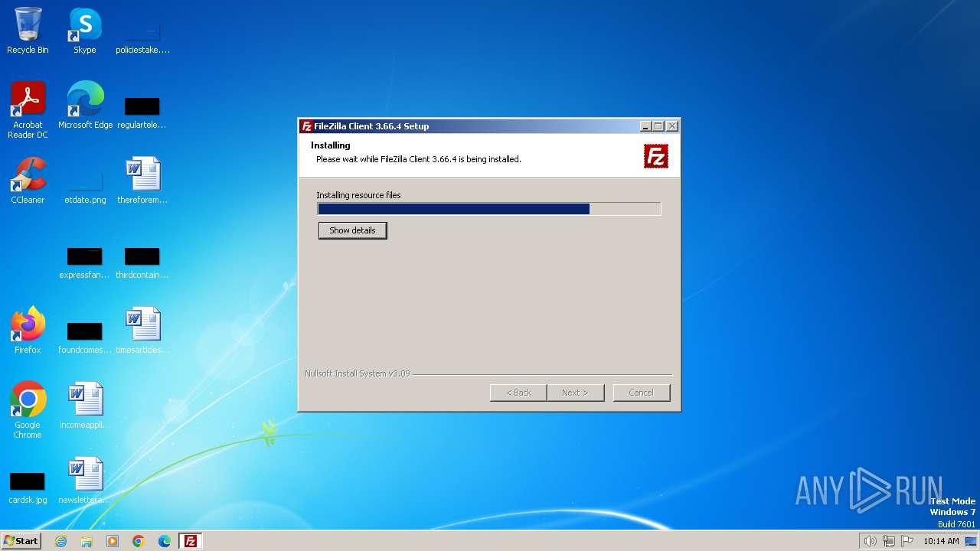Open the network tray icon
This screenshot has width=980, height=551.
pyautogui.click(x=889, y=541)
